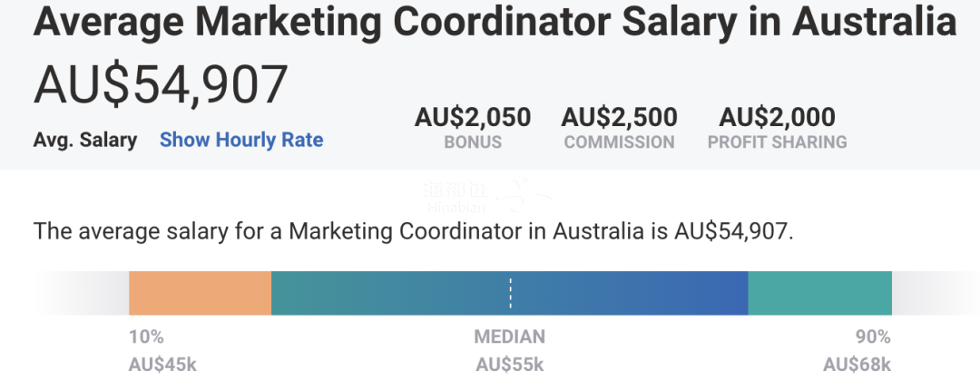Click the MEDIAN label under bar
The height and width of the screenshot is (390, 980).
509,336
